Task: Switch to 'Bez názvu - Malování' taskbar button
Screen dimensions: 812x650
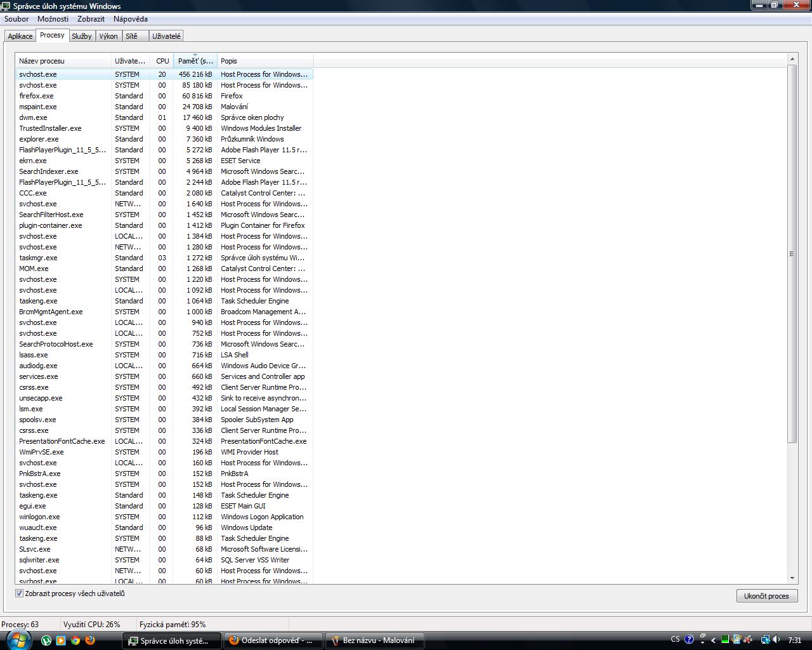Action: 374,640
